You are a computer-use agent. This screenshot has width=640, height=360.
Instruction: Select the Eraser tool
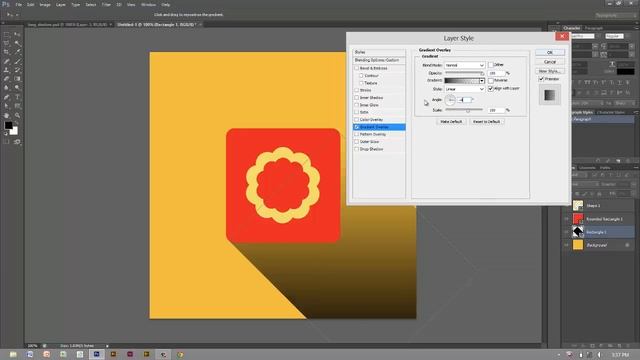point(7,79)
